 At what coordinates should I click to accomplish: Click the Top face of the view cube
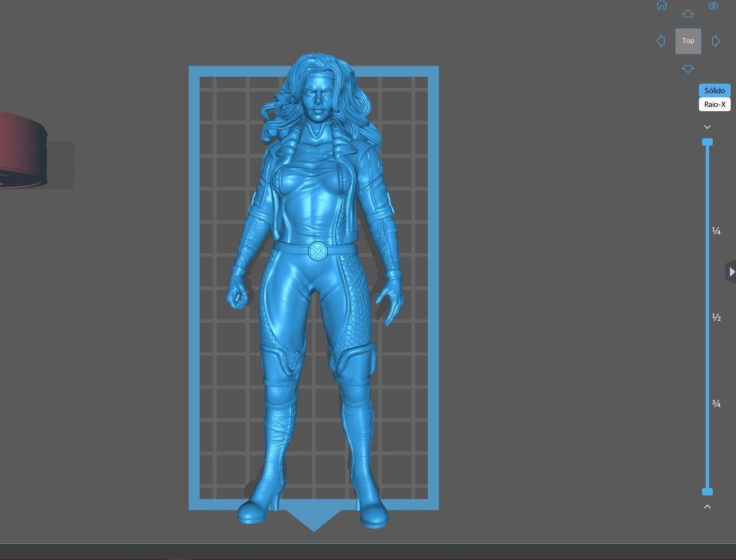(x=688, y=41)
